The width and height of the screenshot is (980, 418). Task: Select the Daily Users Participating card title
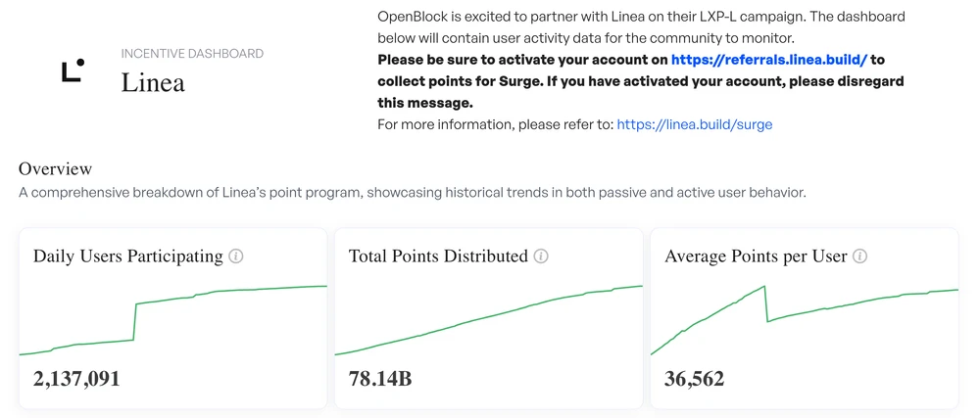pos(128,256)
